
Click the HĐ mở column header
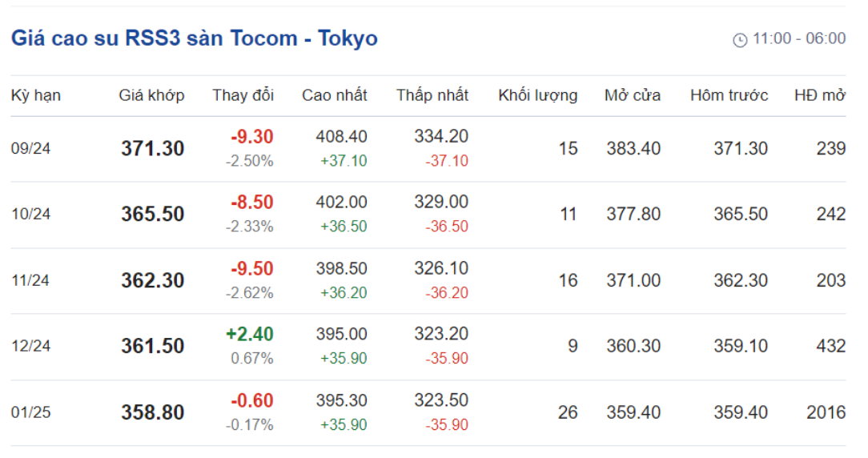pos(820,95)
